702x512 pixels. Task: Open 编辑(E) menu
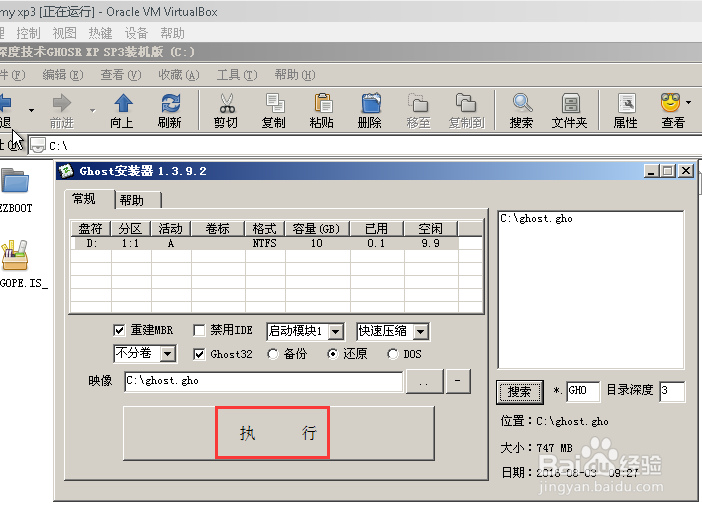[63, 75]
